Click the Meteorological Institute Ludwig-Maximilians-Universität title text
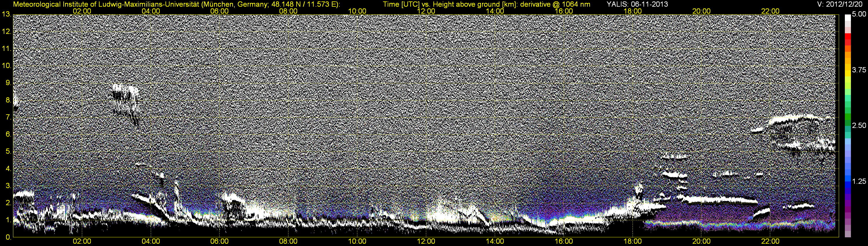Viewport: 868px width, 246px height. [176, 4]
